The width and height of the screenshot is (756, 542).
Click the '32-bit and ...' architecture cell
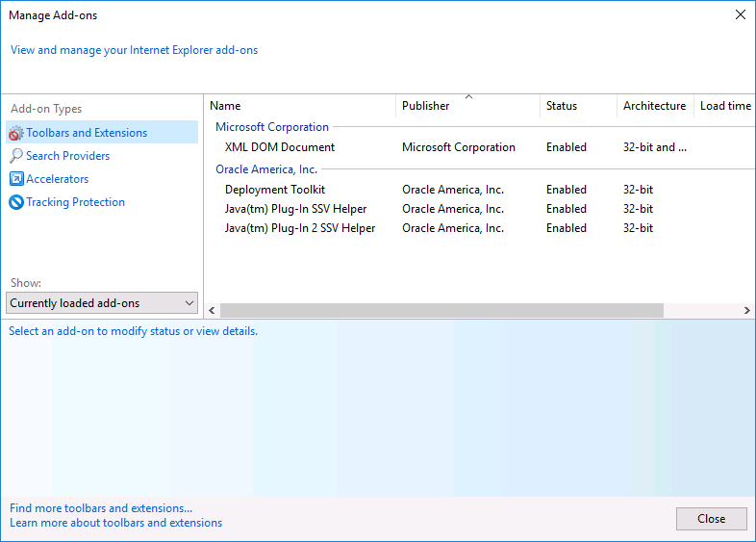click(x=655, y=147)
